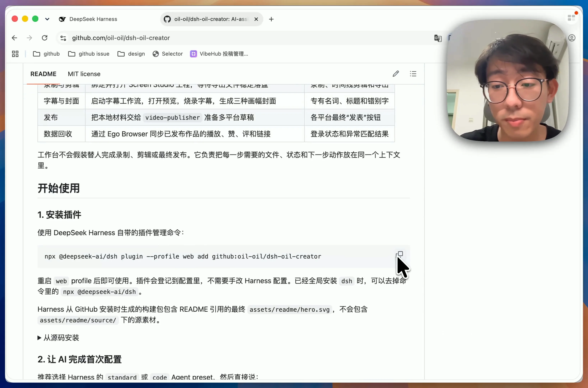Open the browser profile account icon

click(572, 38)
